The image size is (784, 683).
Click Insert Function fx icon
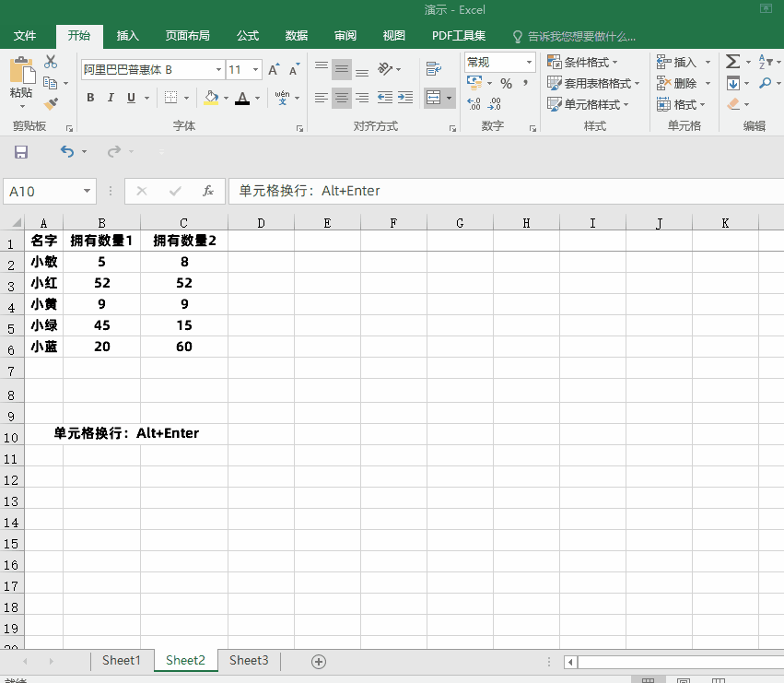[x=208, y=191]
